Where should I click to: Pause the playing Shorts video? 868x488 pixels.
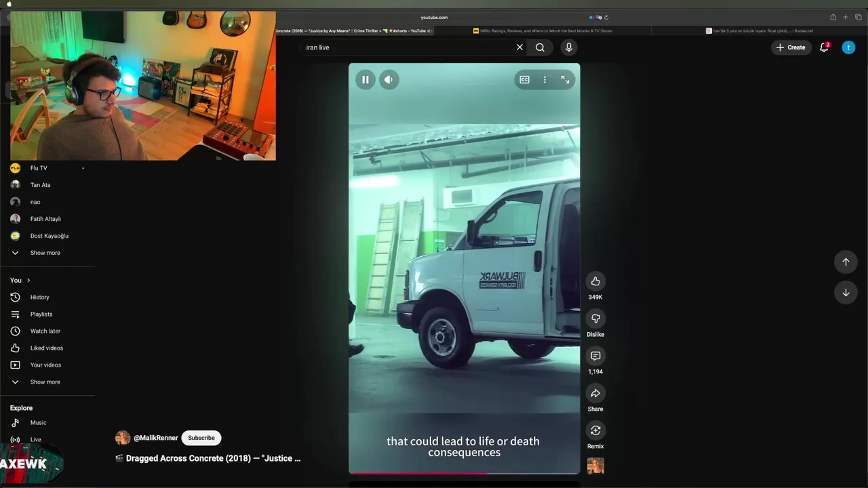[x=365, y=79]
